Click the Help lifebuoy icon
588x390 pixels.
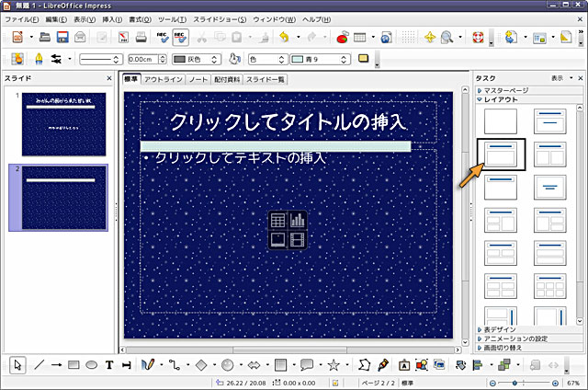tap(477, 38)
